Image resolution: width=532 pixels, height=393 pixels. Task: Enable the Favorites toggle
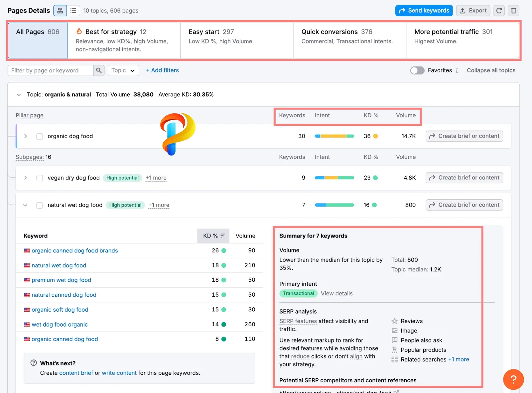click(417, 70)
